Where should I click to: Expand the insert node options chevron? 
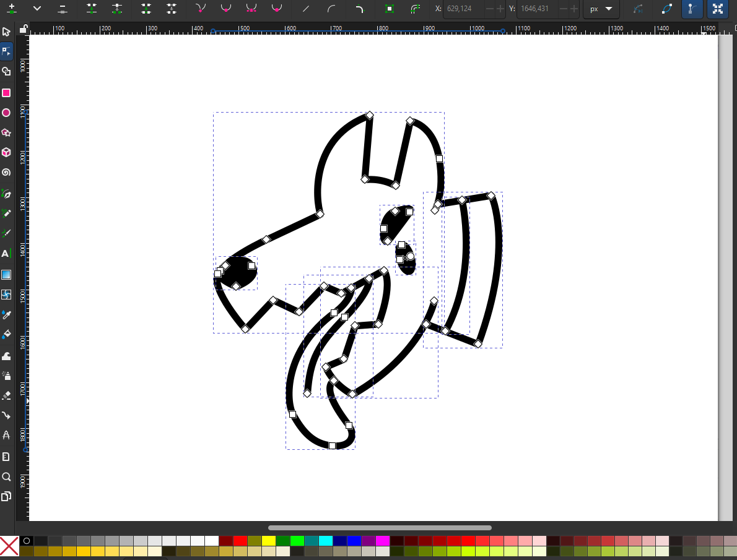[x=37, y=9]
